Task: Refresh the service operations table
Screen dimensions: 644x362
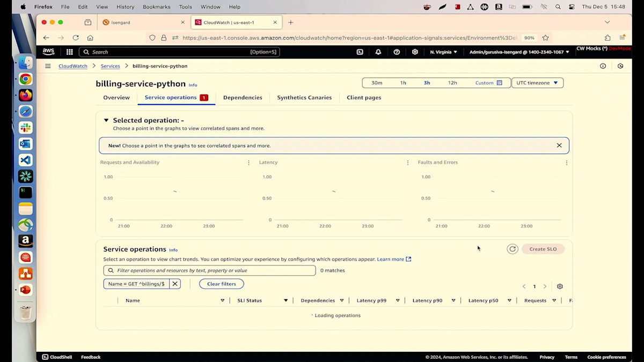Action: pos(513,249)
